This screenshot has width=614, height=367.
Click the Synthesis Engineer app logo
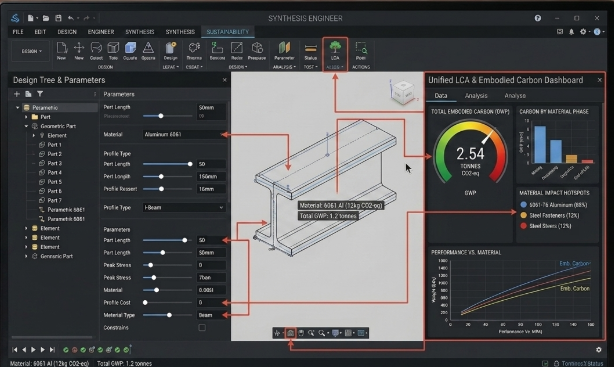point(15,18)
